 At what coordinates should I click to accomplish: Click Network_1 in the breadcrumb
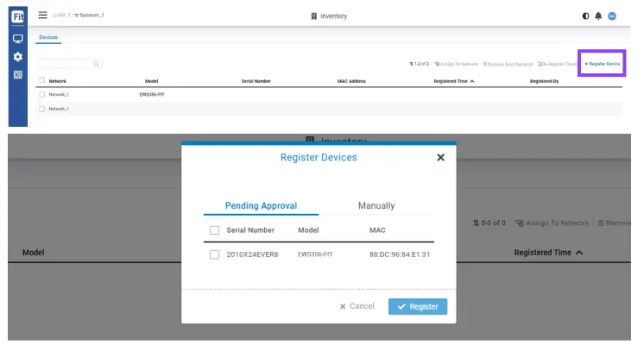(x=90, y=16)
